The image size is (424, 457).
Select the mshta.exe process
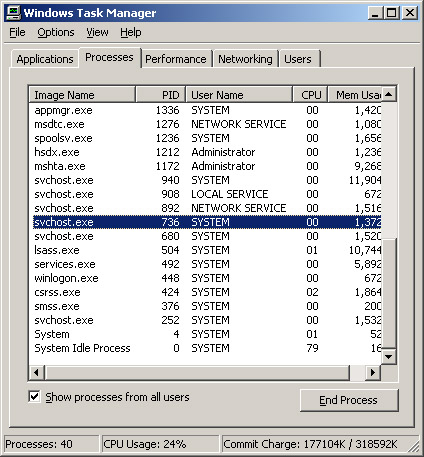[x=207, y=166]
